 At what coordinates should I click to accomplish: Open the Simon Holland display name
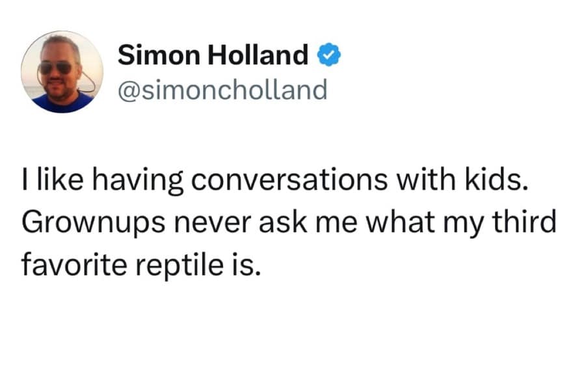tap(213, 57)
